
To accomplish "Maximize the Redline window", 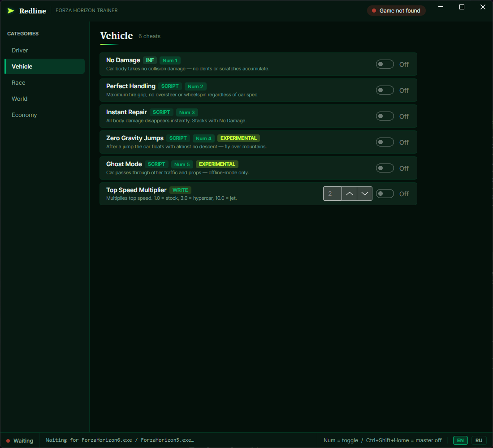I will 462,7.
